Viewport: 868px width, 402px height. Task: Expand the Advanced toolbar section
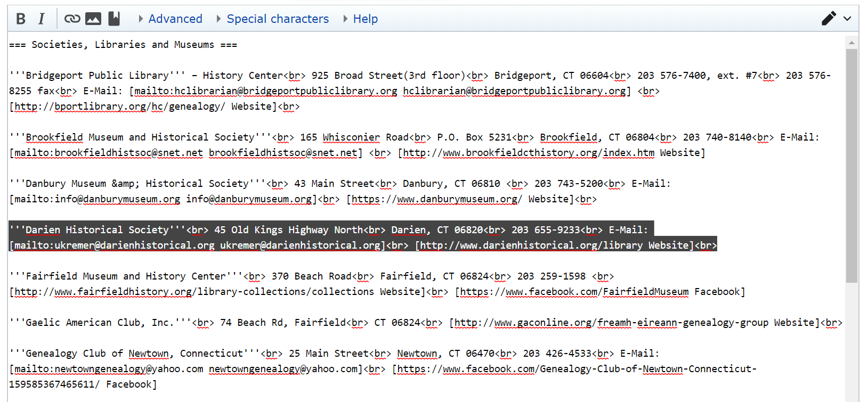point(171,19)
